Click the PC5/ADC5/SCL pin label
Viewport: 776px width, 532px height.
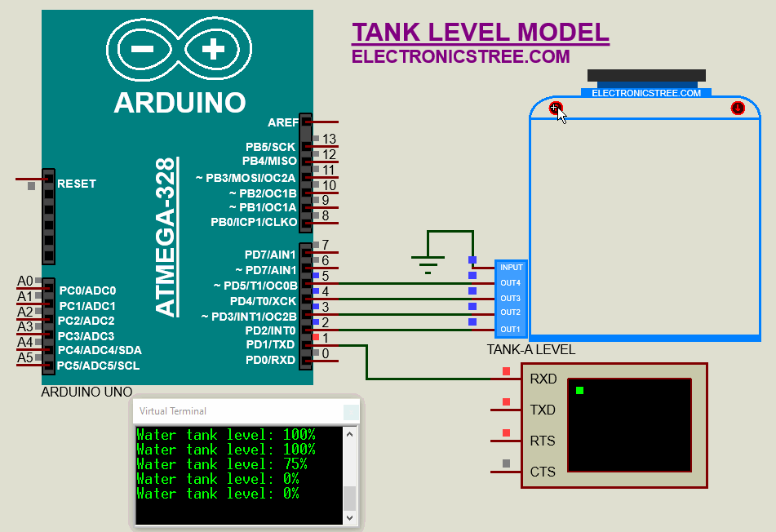(x=99, y=366)
